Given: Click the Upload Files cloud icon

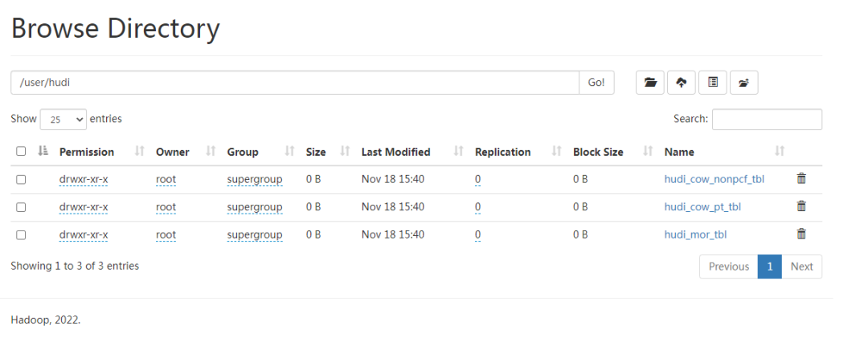Looking at the screenshot, I should [x=682, y=83].
